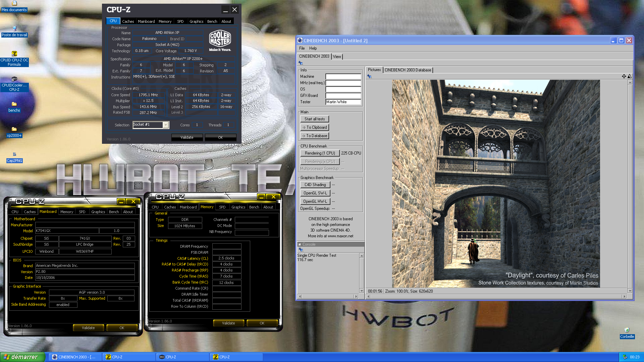Screen dimensions: 644x362
Task: Open CPU tab in left yellow CPU-Z
Action: [x=15, y=212]
